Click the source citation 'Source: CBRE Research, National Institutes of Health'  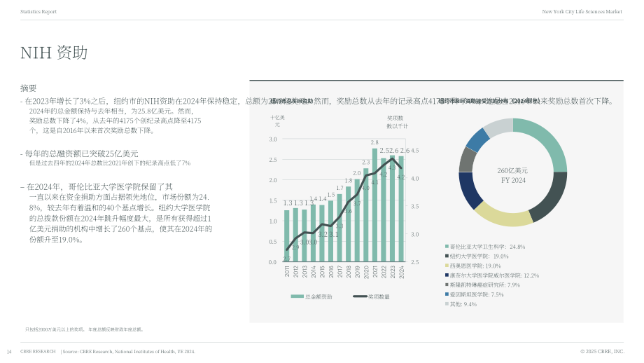pos(122,352)
